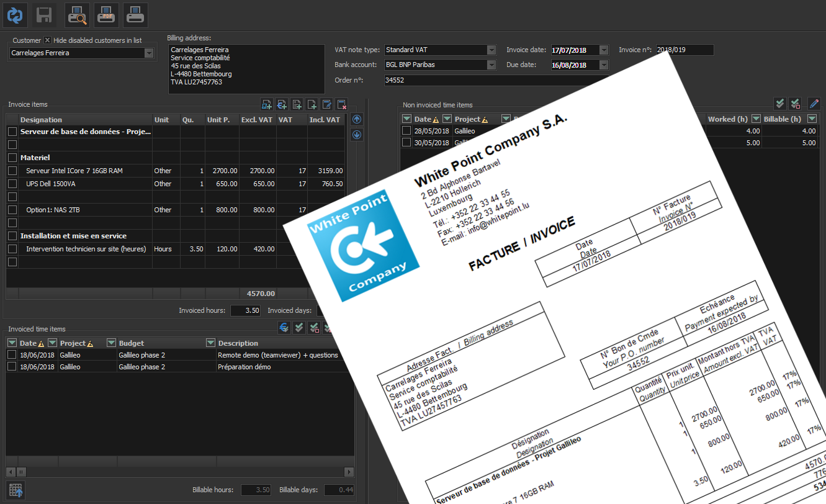Screen dimensions: 826x504
Task: Click the blue pencil in Non invoiced time items
Action: click(814, 104)
